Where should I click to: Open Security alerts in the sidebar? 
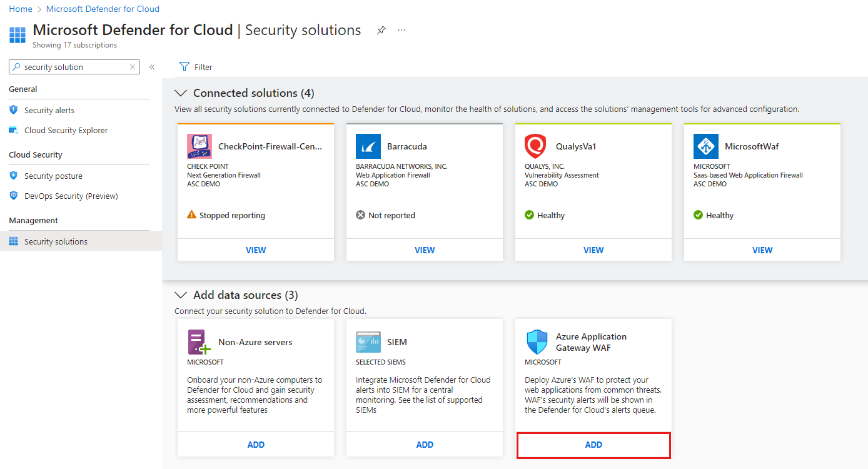49,110
